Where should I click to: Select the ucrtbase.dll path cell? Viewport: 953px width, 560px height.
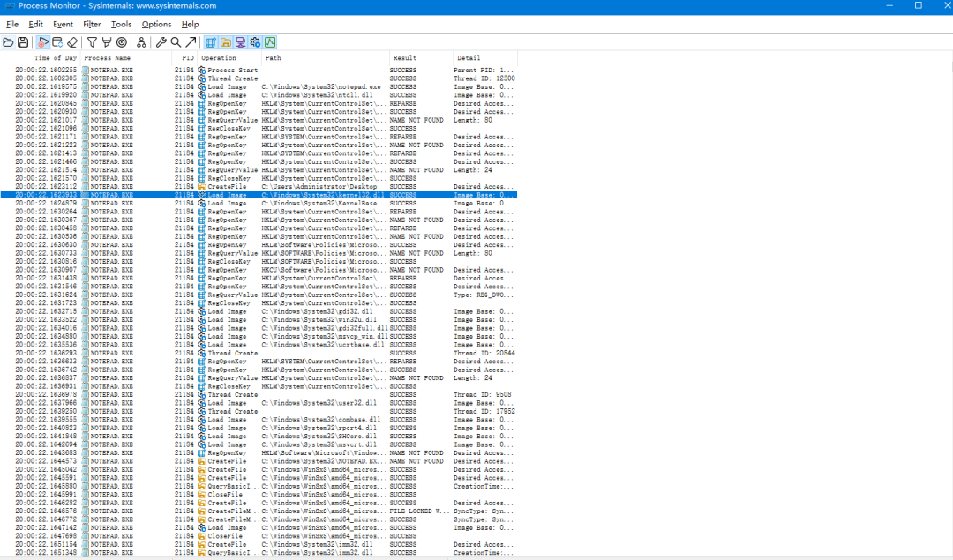[x=323, y=345]
